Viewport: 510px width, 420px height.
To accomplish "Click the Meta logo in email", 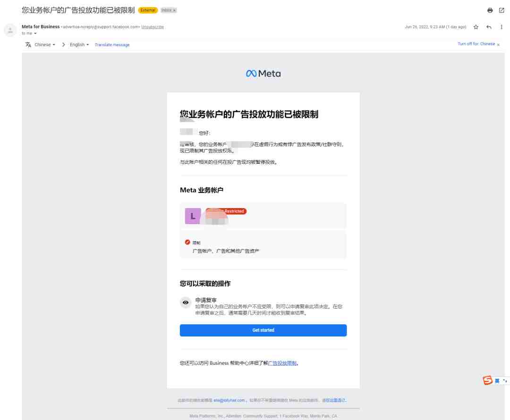I will coord(263,74).
